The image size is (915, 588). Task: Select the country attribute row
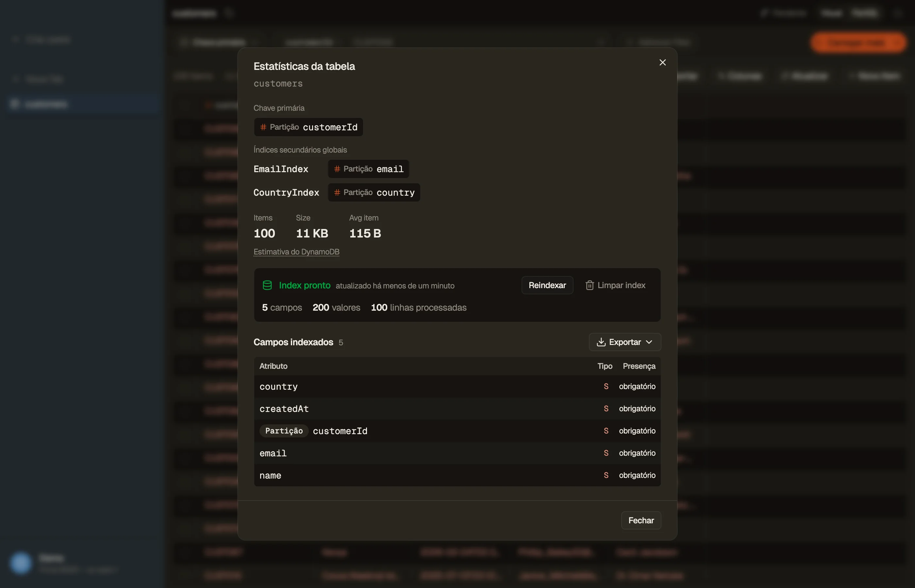tap(457, 386)
